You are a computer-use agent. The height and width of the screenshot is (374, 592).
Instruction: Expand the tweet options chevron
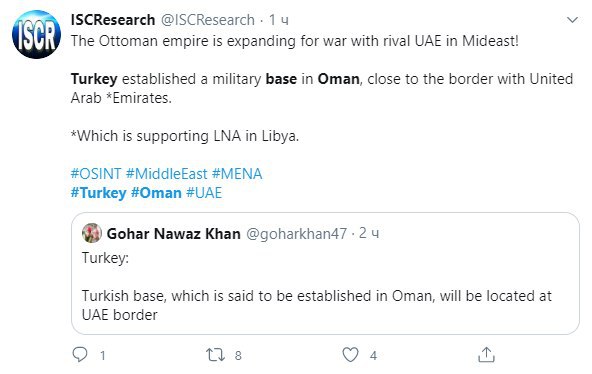click(572, 20)
